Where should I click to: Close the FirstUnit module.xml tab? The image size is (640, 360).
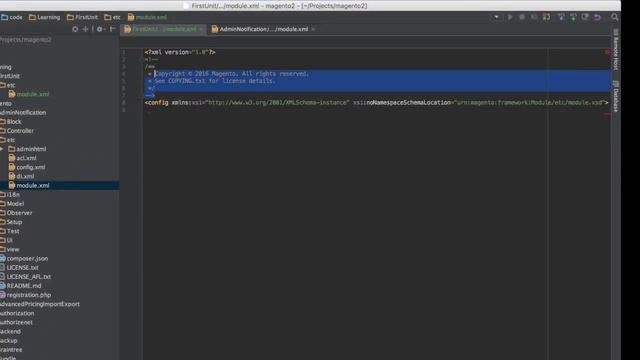(x=201, y=29)
